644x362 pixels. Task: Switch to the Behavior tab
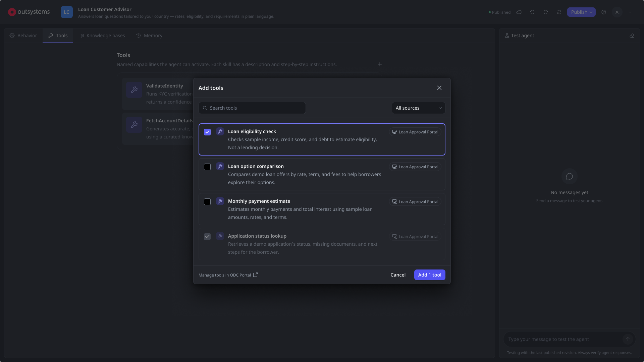click(23, 36)
